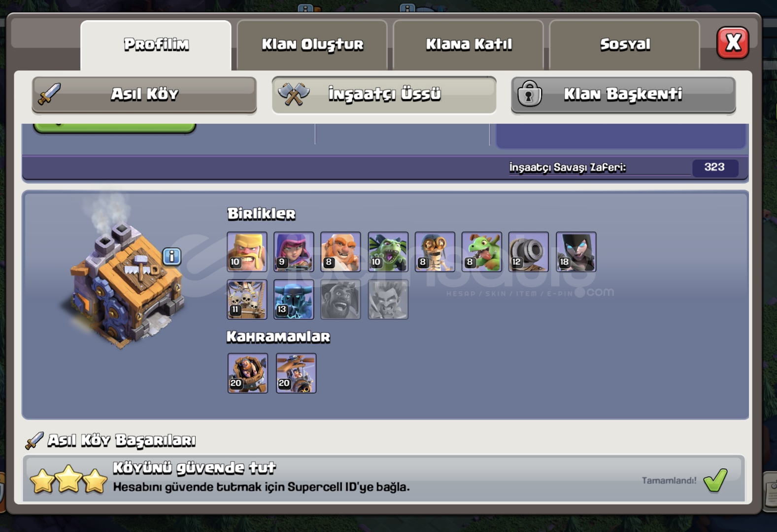Viewport: 777px width, 532px height.
Task: Switch to the Klana Katıl tab
Action: (x=469, y=45)
